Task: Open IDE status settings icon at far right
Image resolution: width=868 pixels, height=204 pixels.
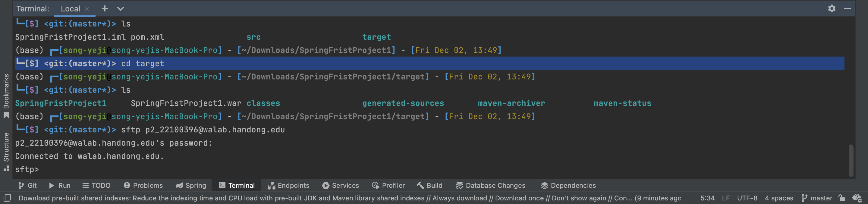Action: click(x=857, y=198)
